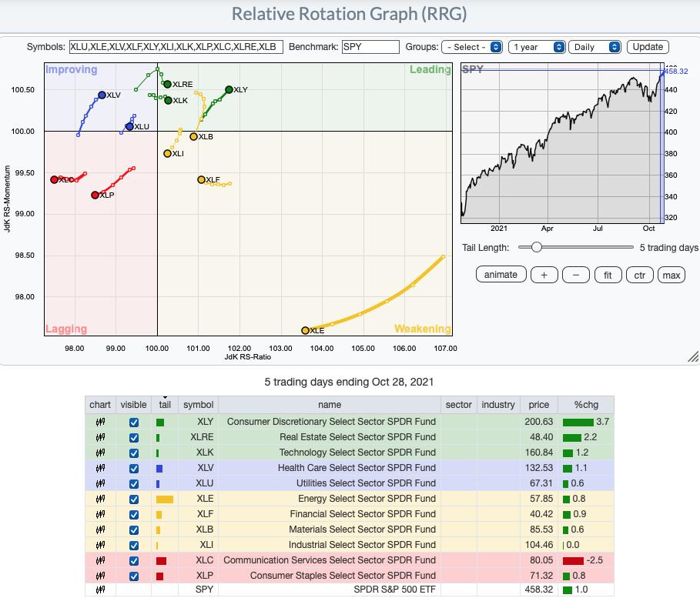The width and height of the screenshot is (700, 598).
Task: Click the Tail Length slider handle
Action: point(537,247)
